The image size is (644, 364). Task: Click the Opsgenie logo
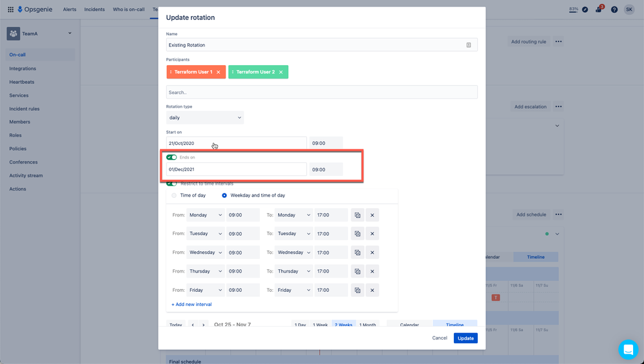tap(35, 10)
